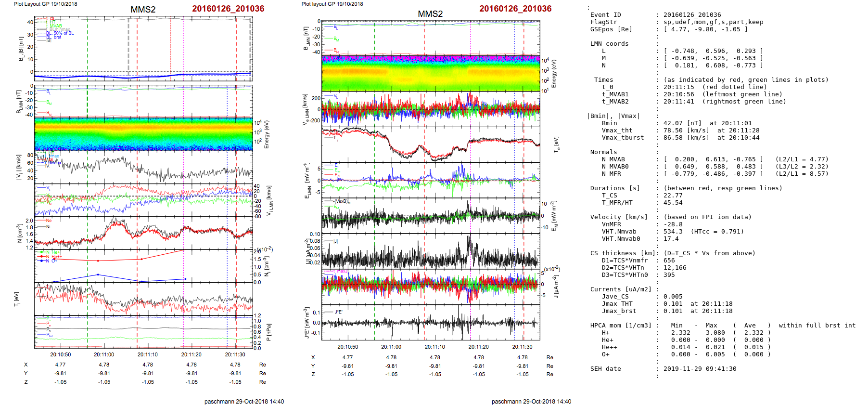Click the FlagStr value sp,udef,mon,gf,s,part,keep

[713, 22]
